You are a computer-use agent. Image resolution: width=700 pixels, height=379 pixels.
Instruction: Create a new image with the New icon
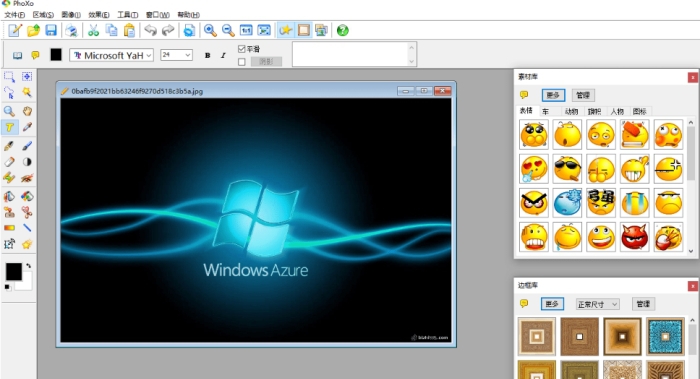15,30
